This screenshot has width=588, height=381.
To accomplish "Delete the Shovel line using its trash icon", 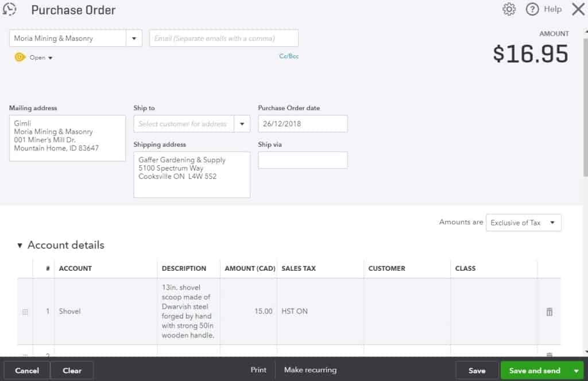I will 549,312.
